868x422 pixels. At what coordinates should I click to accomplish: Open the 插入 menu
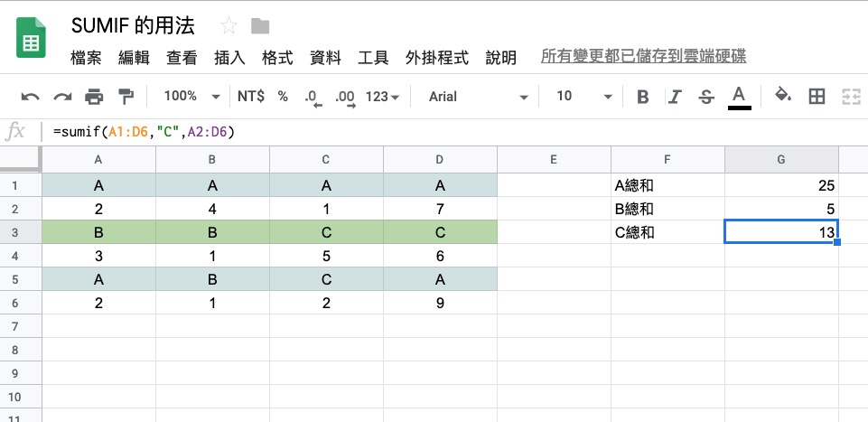[x=229, y=59]
